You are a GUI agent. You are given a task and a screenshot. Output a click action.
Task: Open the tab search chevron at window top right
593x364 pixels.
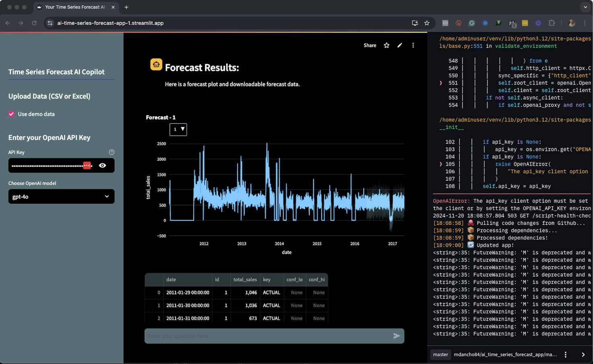(585, 7)
